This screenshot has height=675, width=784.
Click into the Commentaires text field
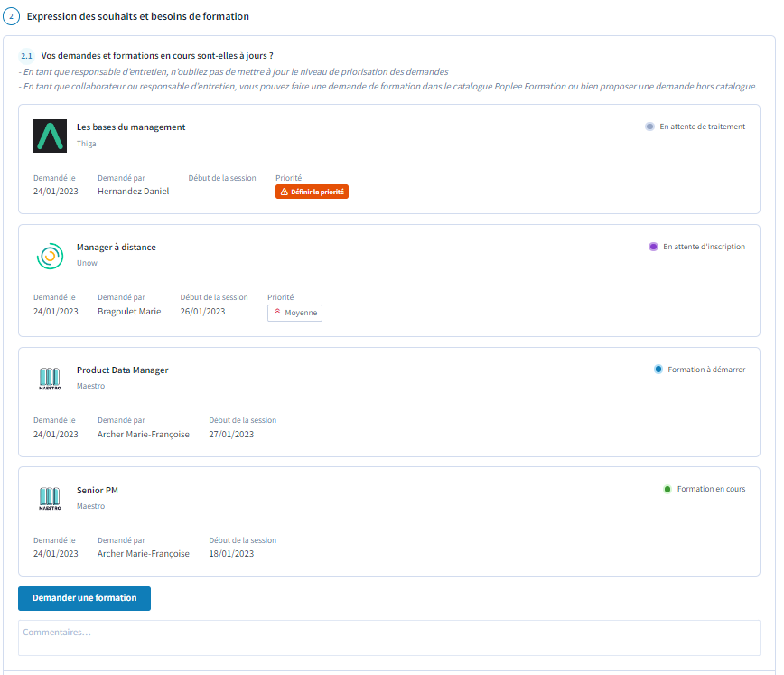389,638
